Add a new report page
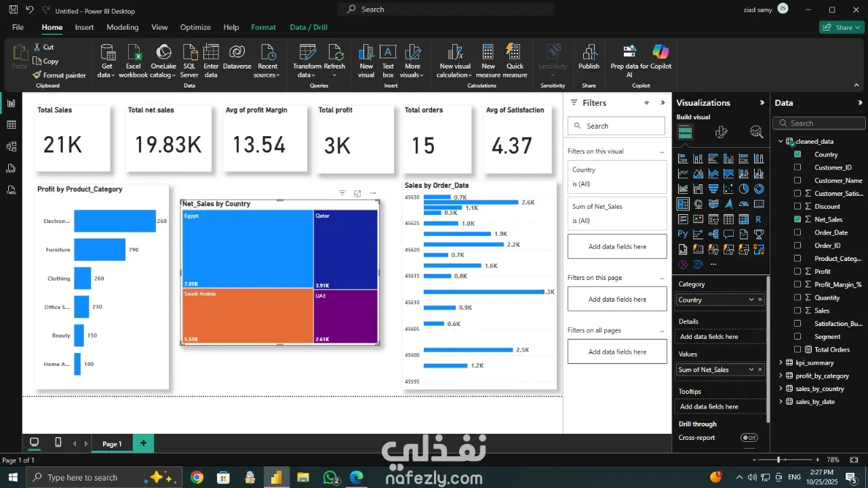Screen dimensions: 868x488 pyautogui.click(x=143, y=443)
